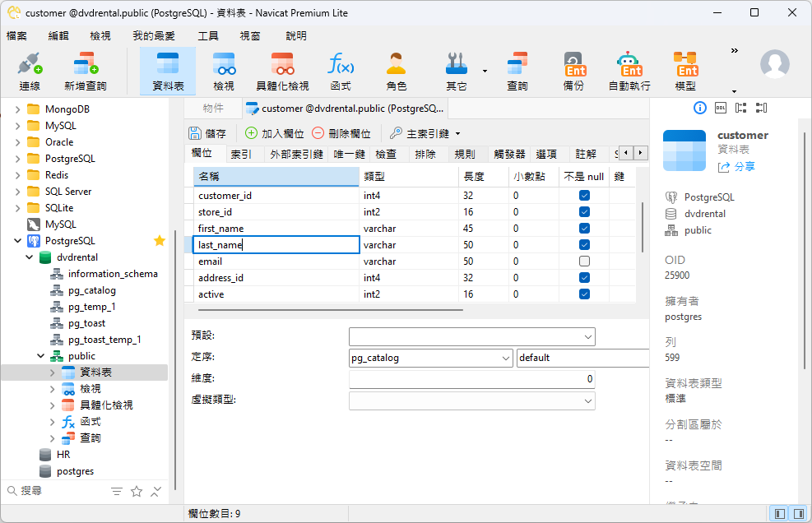Click the 模型 model toolbar icon
The width and height of the screenshot is (812, 523).
point(685,72)
